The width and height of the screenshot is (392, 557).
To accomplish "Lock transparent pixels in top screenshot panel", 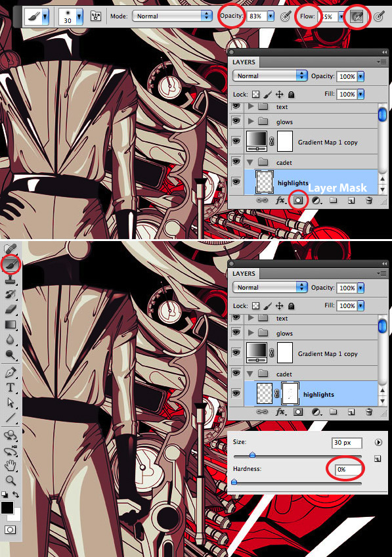I will point(255,94).
